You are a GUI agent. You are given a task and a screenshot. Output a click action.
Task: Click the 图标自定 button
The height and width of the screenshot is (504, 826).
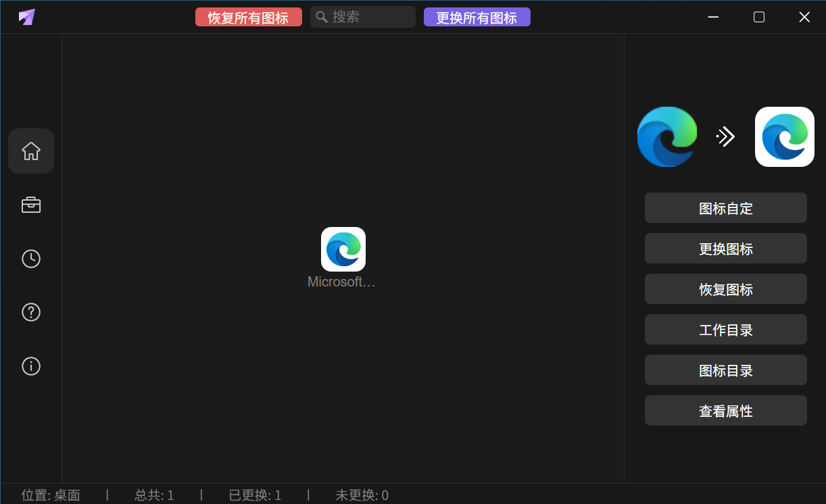tap(725, 208)
